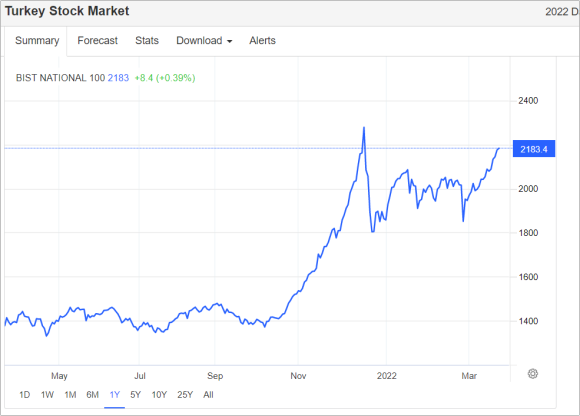Click the Sep x-axis label
The image size is (580, 416).
[x=215, y=376]
